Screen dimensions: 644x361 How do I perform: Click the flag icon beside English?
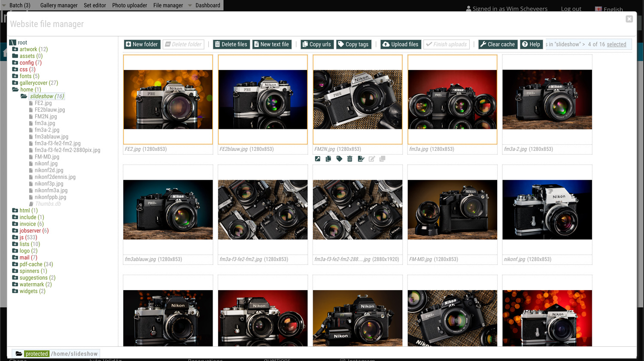(x=598, y=9)
